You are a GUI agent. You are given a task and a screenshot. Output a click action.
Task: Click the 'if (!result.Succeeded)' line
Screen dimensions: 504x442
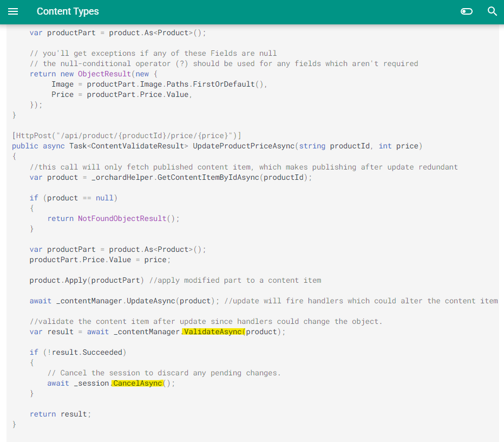(x=78, y=352)
